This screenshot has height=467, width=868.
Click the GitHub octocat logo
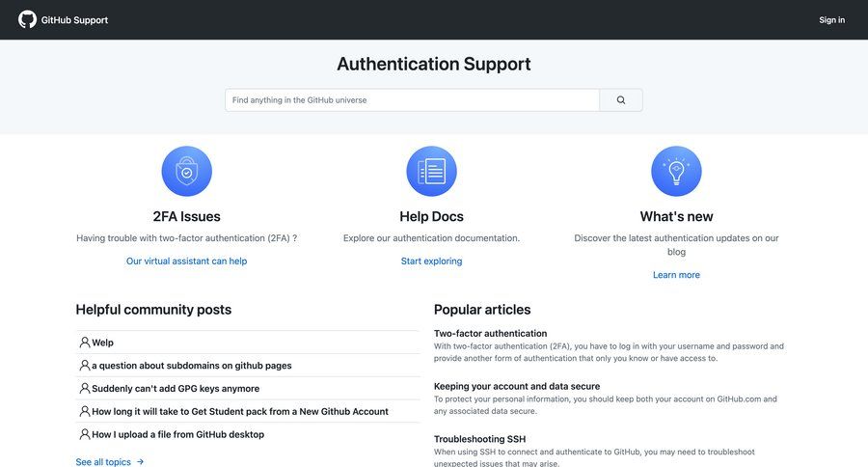coord(27,19)
